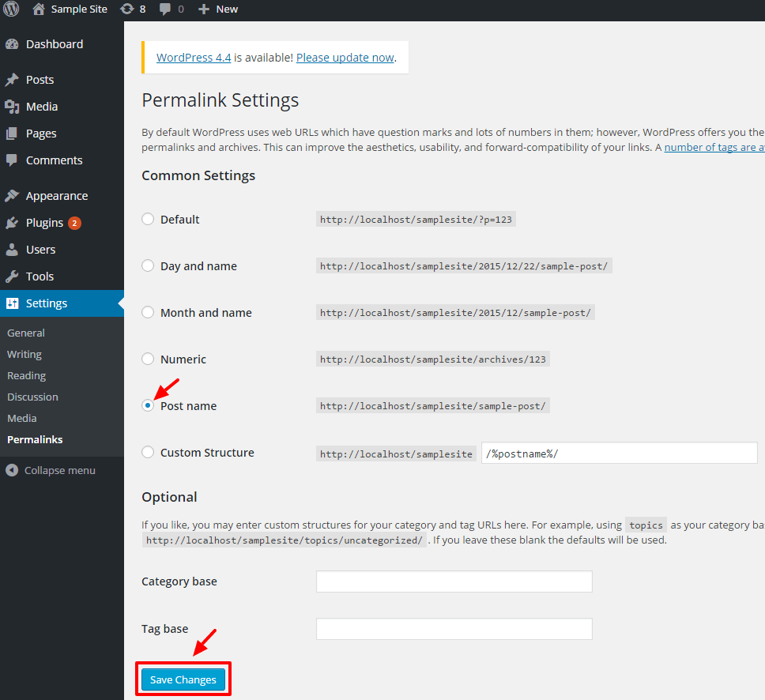Open the Plugins section
This screenshot has height=700, width=765.
(x=44, y=223)
